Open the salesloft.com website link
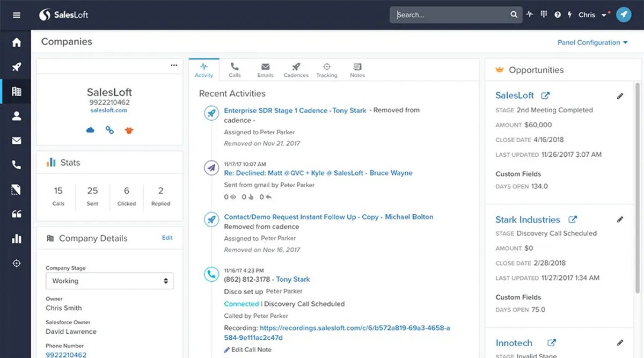The height and width of the screenshot is (358, 644). (x=109, y=110)
